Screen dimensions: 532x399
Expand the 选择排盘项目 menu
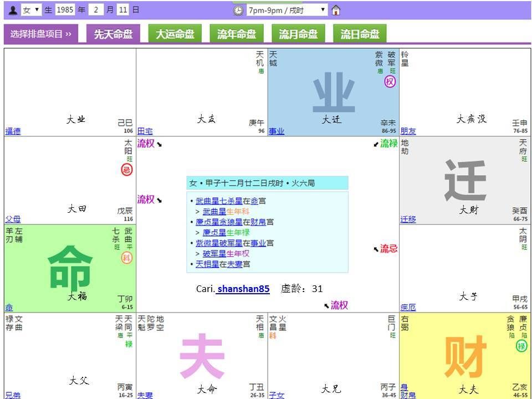click(41, 34)
